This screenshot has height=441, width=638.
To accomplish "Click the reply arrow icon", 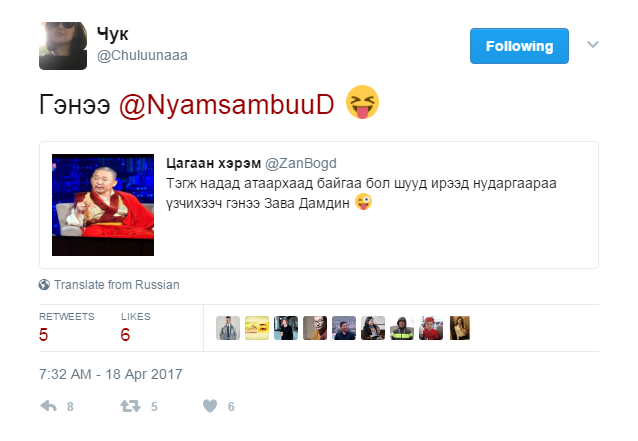I will [x=48, y=406].
